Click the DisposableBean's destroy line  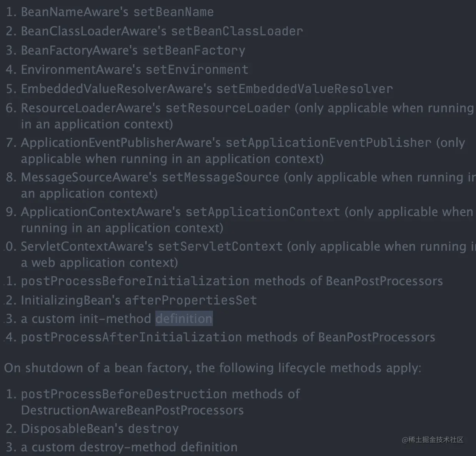[x=92, y=429]
